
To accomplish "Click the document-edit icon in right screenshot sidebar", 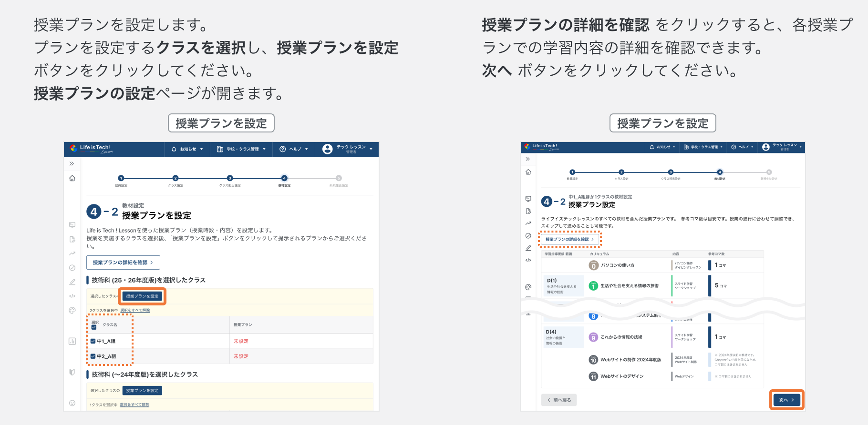I will point(528,211).
